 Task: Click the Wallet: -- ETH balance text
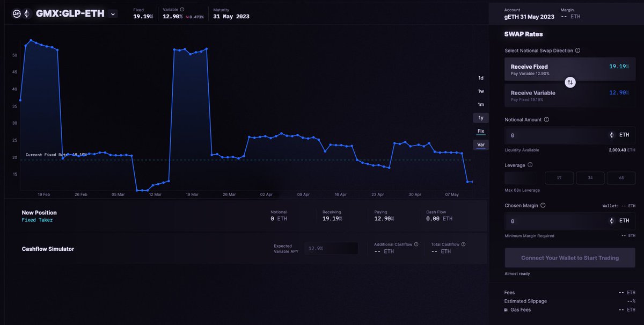coord(619,206)
